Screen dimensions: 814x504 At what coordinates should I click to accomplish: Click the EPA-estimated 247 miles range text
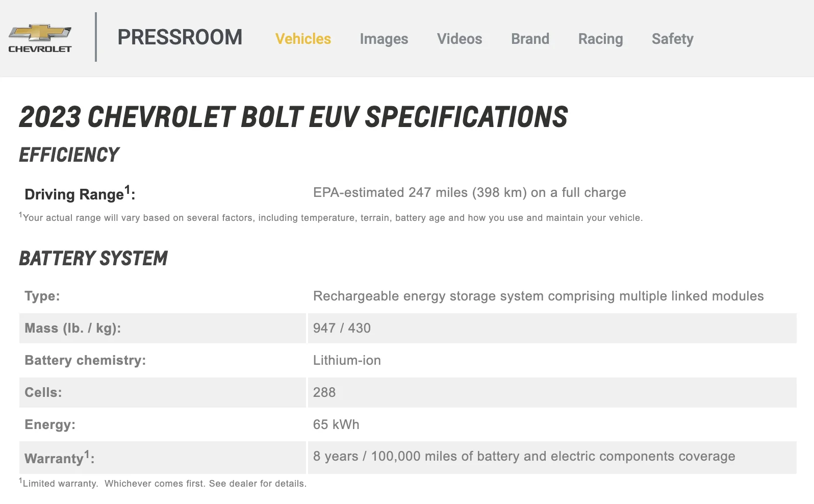coord(469,192)
